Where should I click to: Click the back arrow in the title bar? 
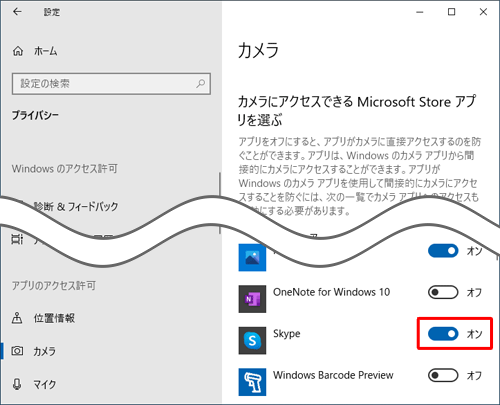17,12
